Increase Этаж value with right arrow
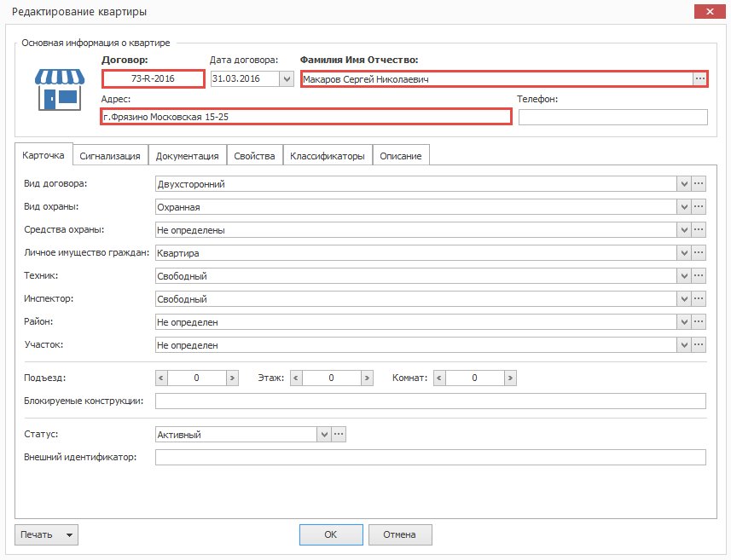The image size is (731, 560). pos(367,378)
